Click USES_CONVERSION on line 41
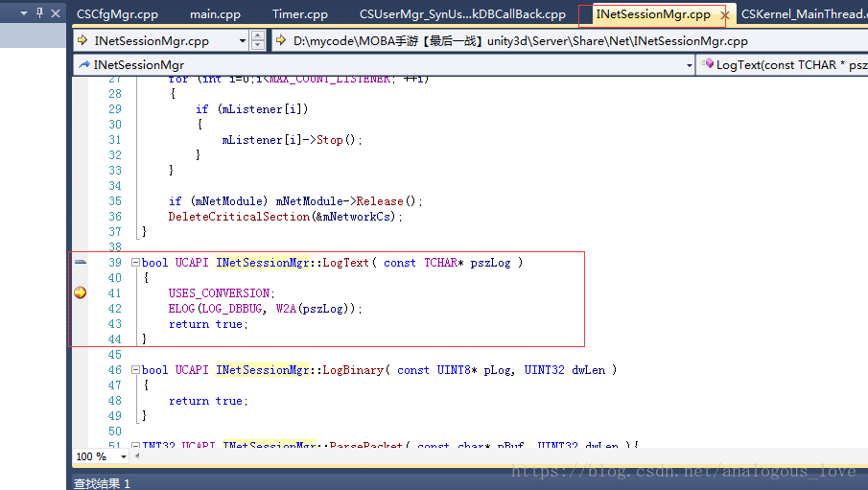 pos(219,292)
